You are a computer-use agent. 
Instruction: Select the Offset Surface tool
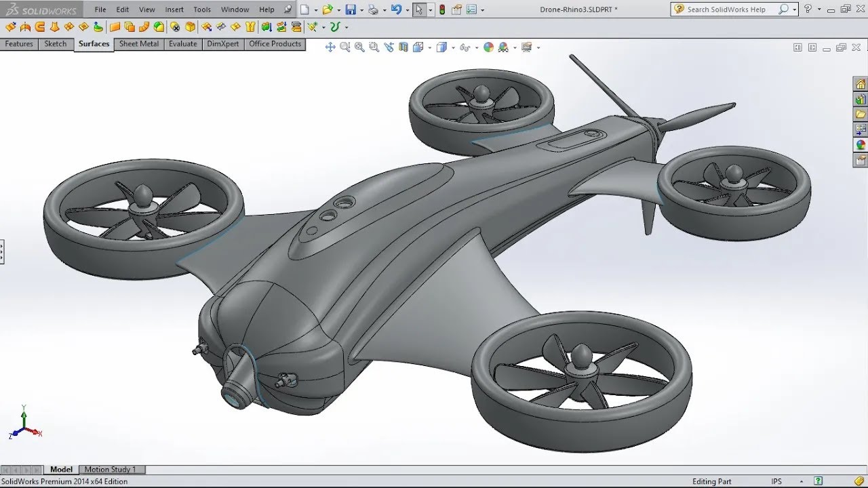click(x=130, y=27)
